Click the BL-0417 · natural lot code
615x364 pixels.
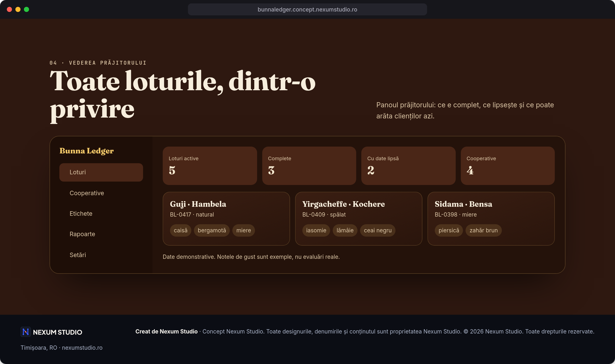(192, 215)
